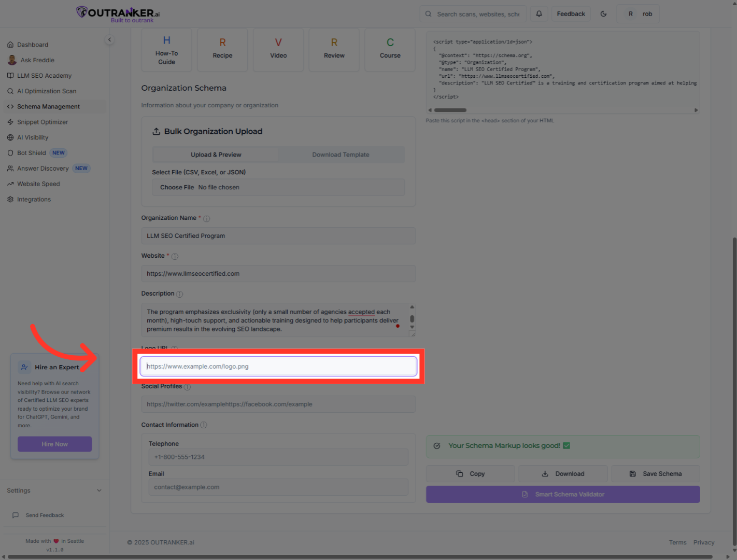This screenshot has height=560, width=737.
Task: Click the Choose File button
Action: [x=177, y=188]
